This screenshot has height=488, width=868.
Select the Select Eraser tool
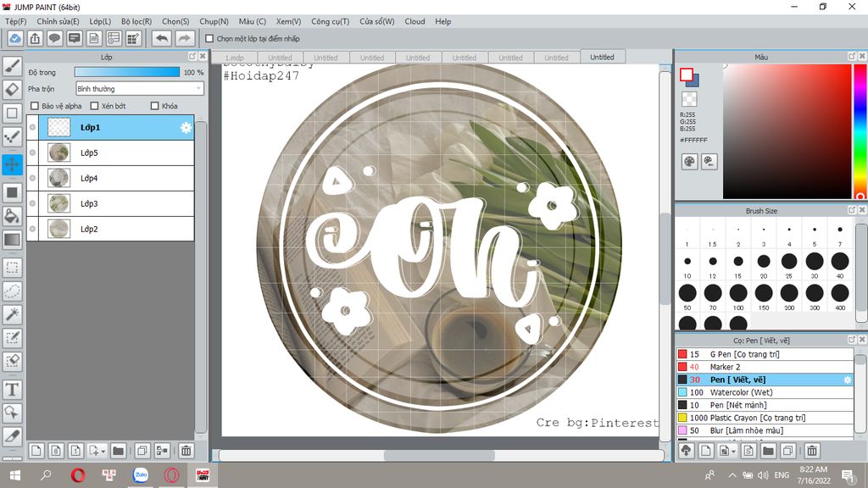12,361
